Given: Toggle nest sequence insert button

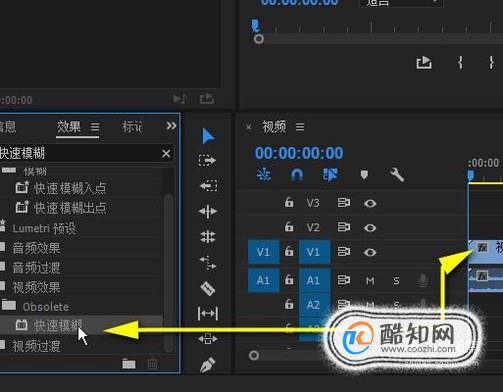Looking at the screenshot, I should [264, 174].
